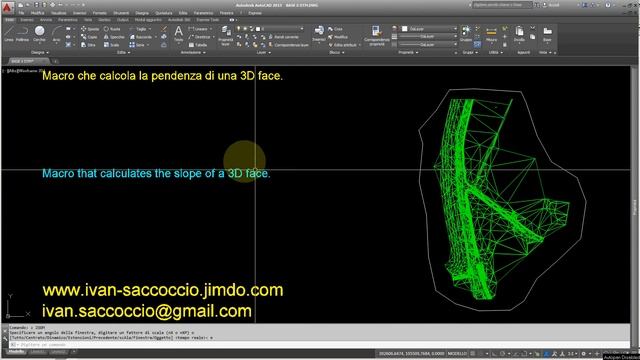
Task: Expand the Gruppi panel
Action: [x=469, y=53]
